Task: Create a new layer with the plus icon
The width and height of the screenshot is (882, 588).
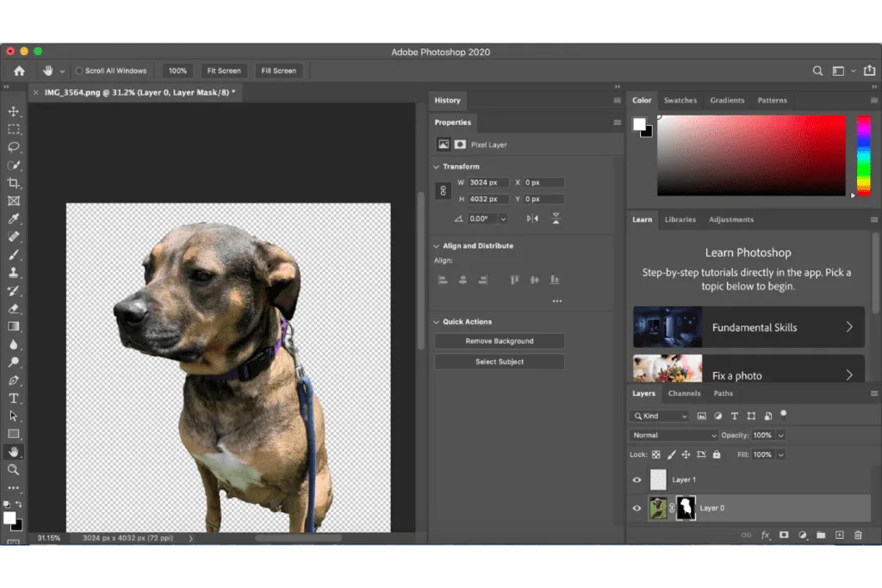Action: pos(839,535)
